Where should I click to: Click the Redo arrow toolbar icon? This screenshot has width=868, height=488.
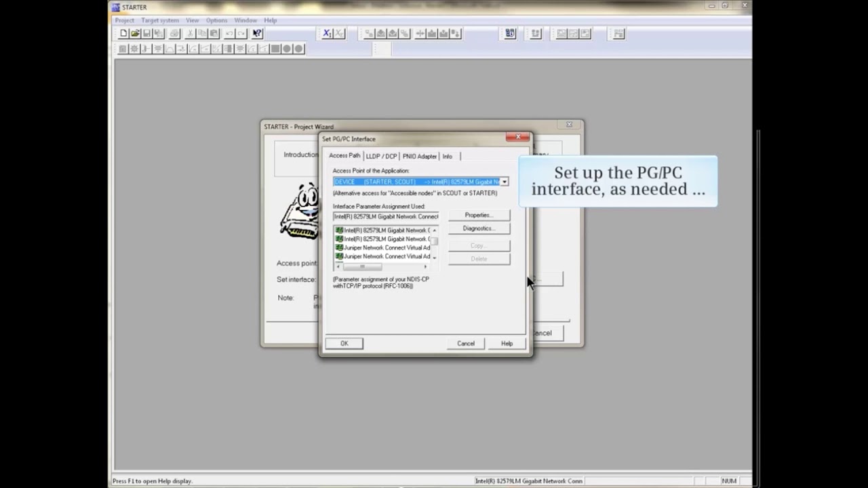tap(241, 33)
